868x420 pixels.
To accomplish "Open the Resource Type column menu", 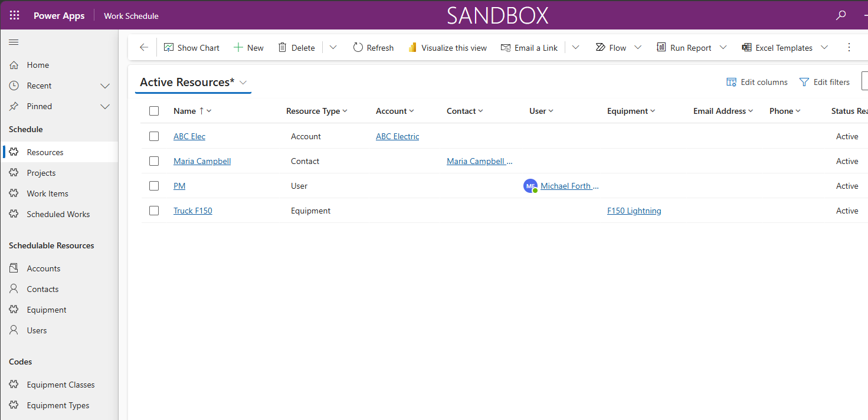I will [x=317, y=111].
